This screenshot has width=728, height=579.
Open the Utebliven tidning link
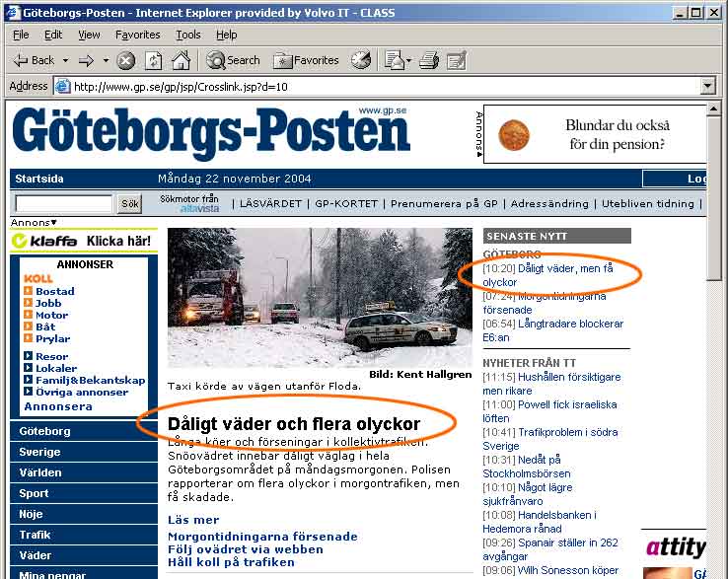click(648, 204)
